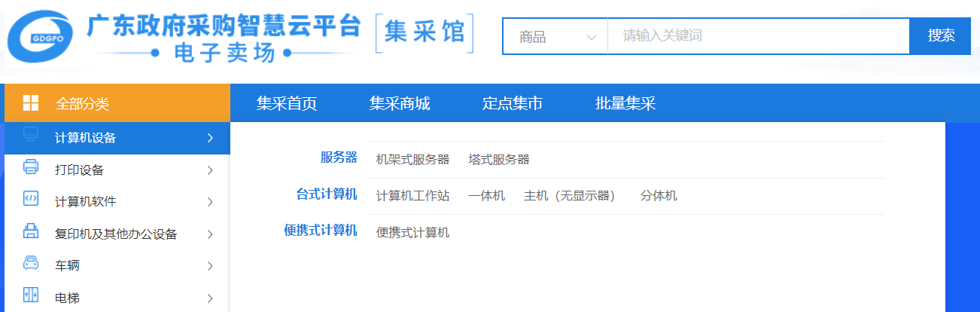Select 计算机设备 category label
Screen dimensions: 980x312
tap(86, 138)
